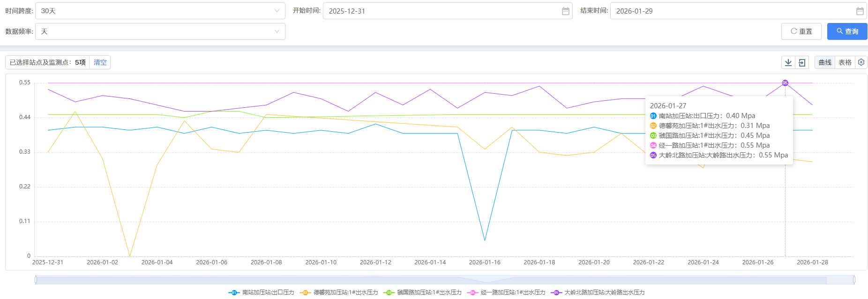This screenshot has height=299, width=868.
Task: Switch to the 表格 table view tab
Action: click(x=845, y=62)
